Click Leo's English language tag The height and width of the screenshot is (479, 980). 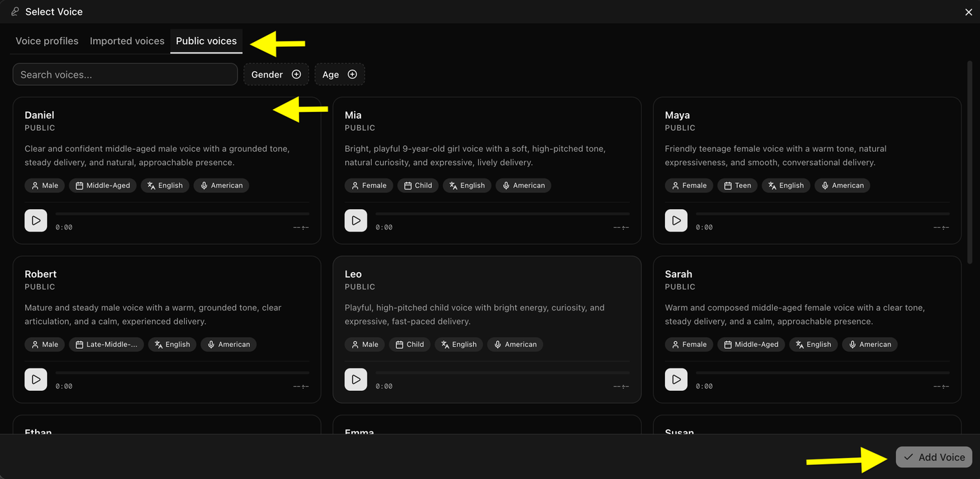[458, 344]
